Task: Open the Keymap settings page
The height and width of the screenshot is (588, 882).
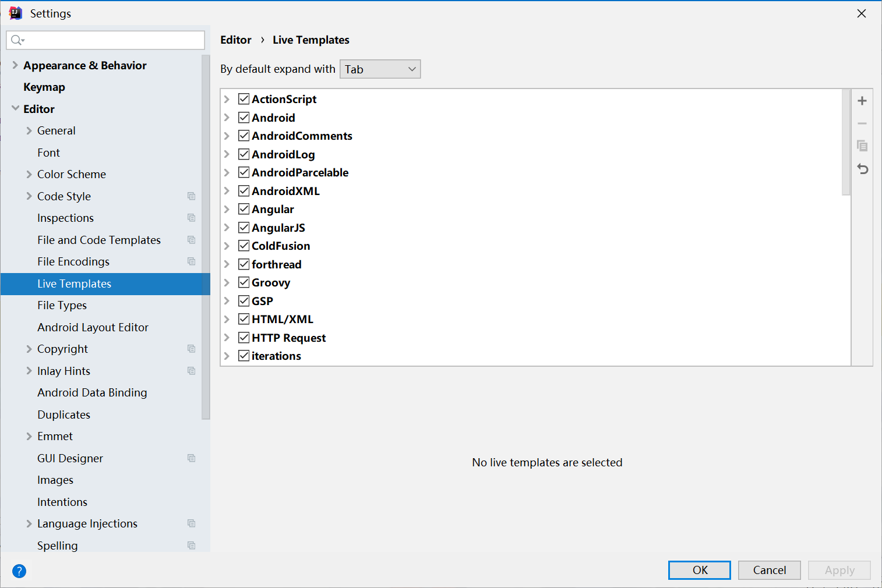Action: pos(44,87)
